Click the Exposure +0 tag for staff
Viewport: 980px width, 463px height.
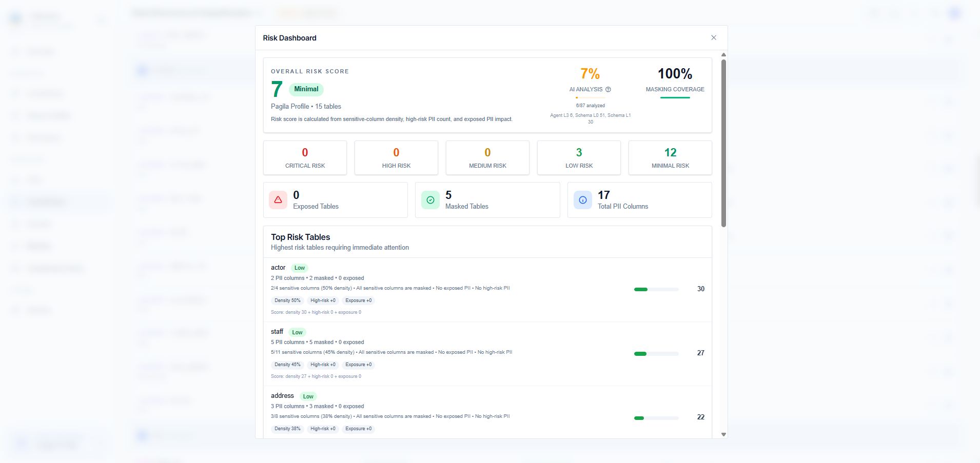(x=359, y=365)
